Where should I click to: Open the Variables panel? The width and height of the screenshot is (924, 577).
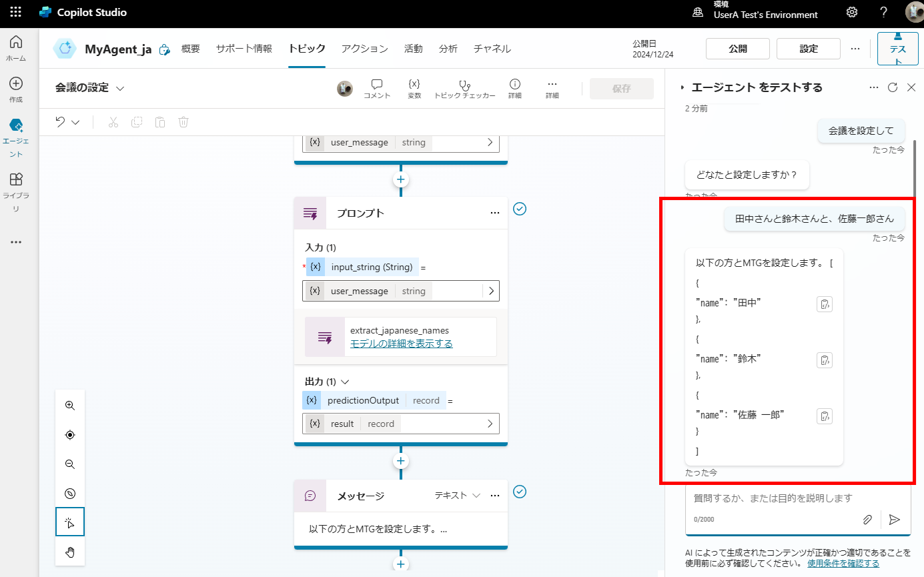414,88
